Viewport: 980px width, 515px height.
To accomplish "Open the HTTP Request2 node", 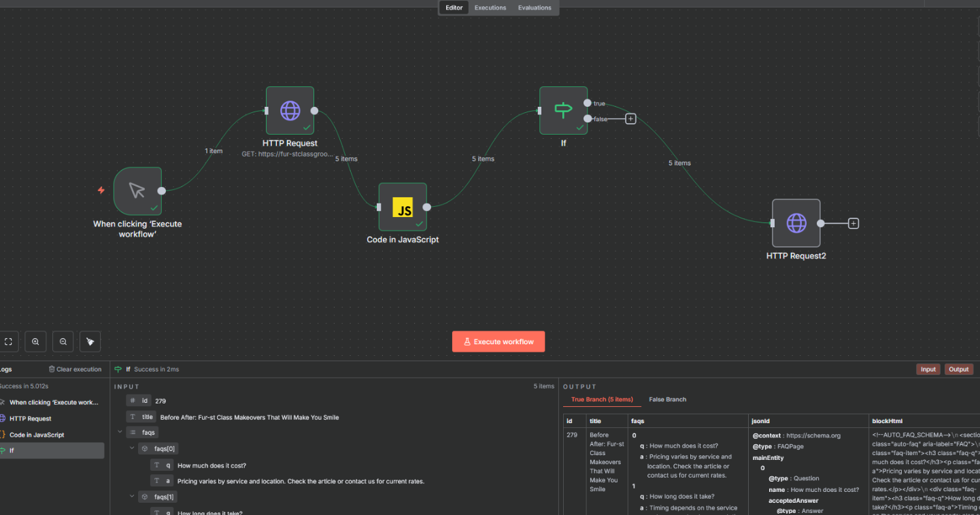I will 796,223.
